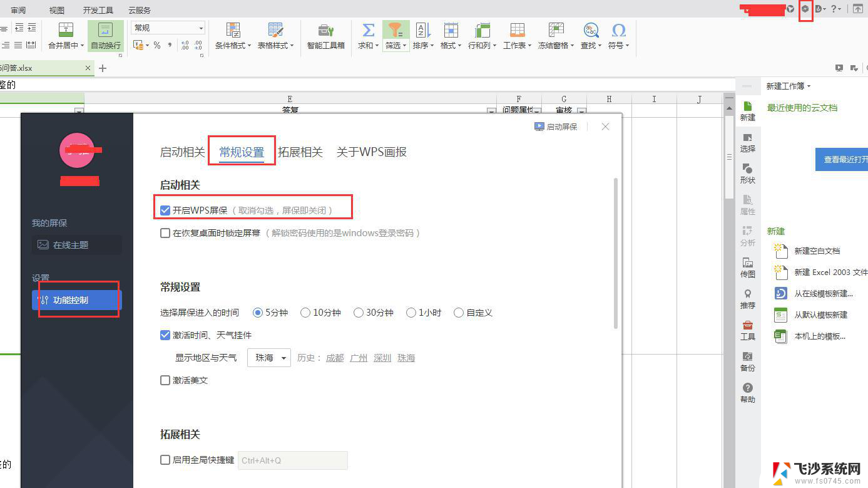Expand the 条件格式 dropdown arrow
Image resolution: width=868 pixels, height=488 pixels.
(x=249, y=46)
